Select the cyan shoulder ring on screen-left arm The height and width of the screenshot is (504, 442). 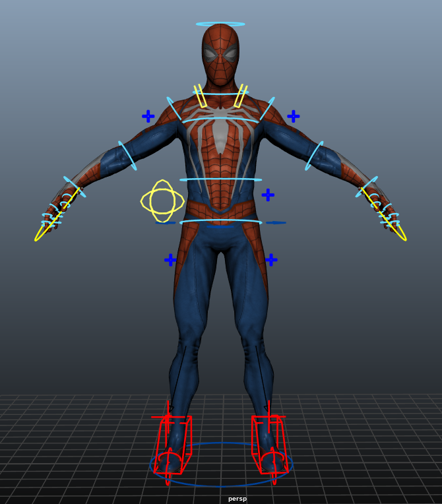(x=174, y=109)
